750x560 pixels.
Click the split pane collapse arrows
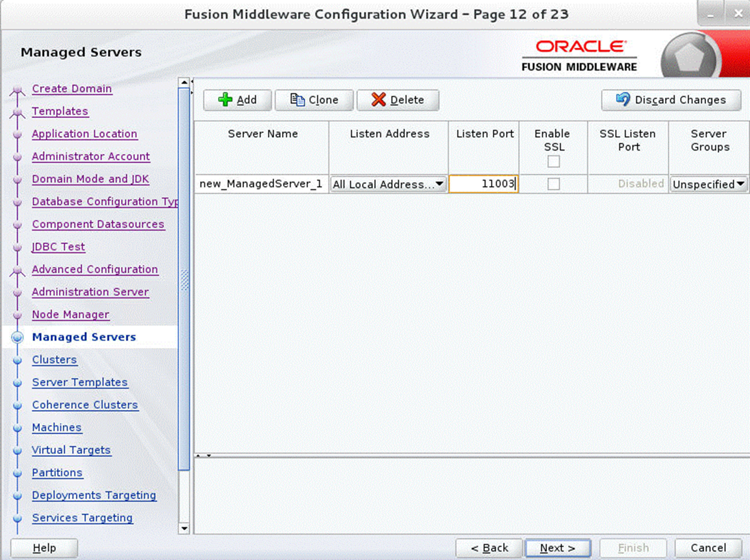204,455
